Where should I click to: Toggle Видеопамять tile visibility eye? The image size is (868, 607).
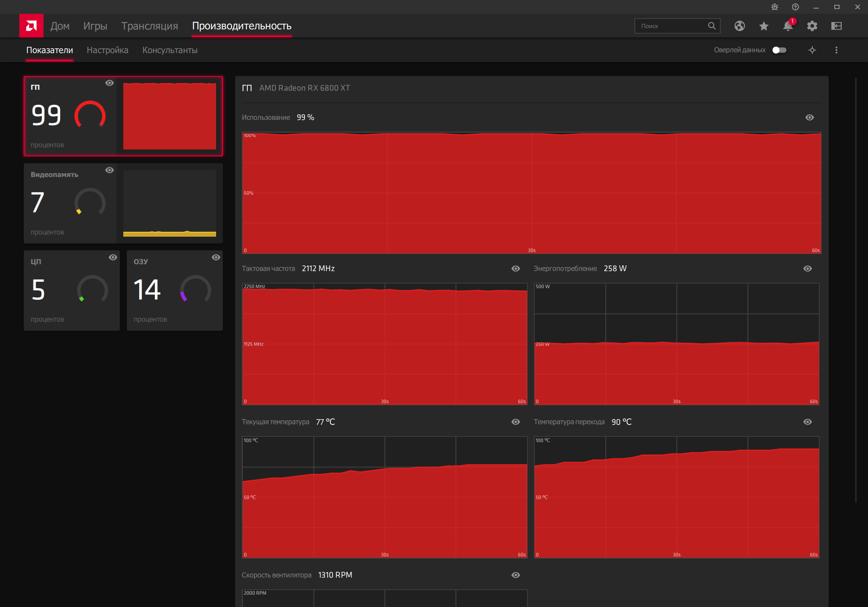click(x=109, y=170)
